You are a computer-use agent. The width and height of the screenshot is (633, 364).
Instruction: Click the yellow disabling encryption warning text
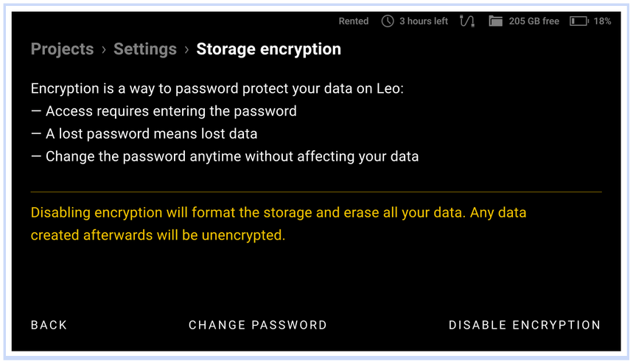point(279,224)
